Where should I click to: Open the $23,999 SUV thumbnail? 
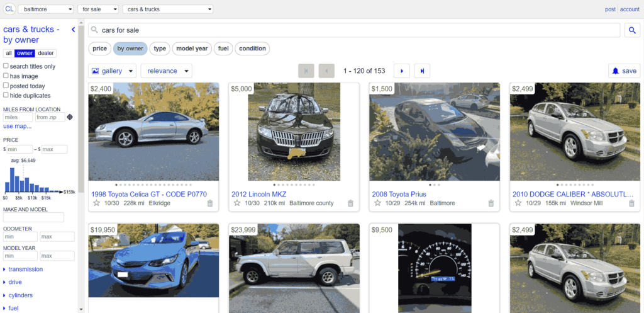click(x=294, y=268)
